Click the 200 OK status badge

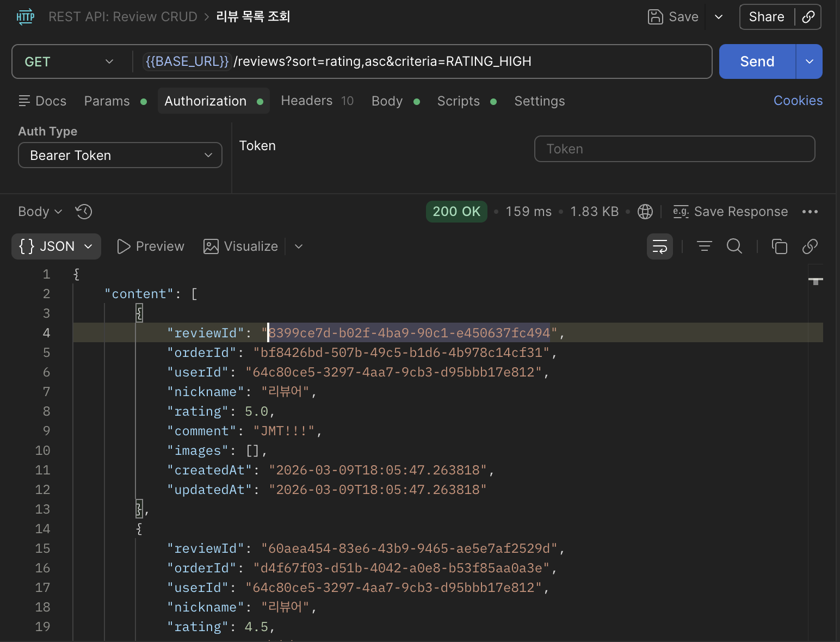(456, 212)
